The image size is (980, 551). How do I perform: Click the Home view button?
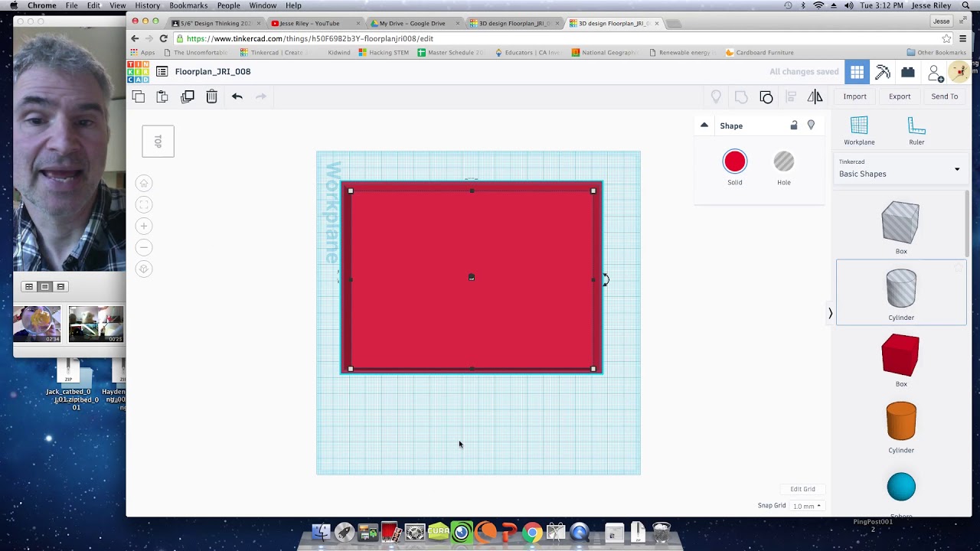pyautogui.click(x=144, y=183)
